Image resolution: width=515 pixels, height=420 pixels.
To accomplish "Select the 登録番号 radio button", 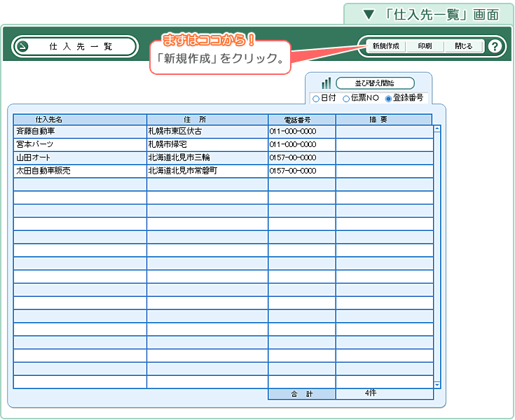I will (x=389, y=99).
